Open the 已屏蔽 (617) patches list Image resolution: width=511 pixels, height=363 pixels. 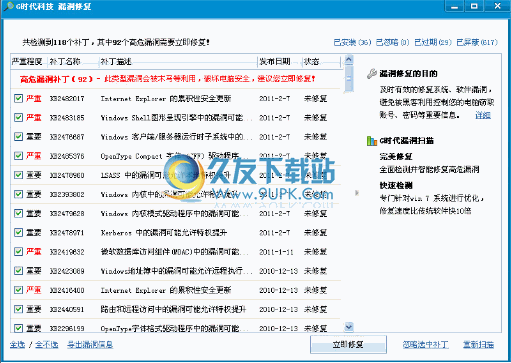(477, 42)
